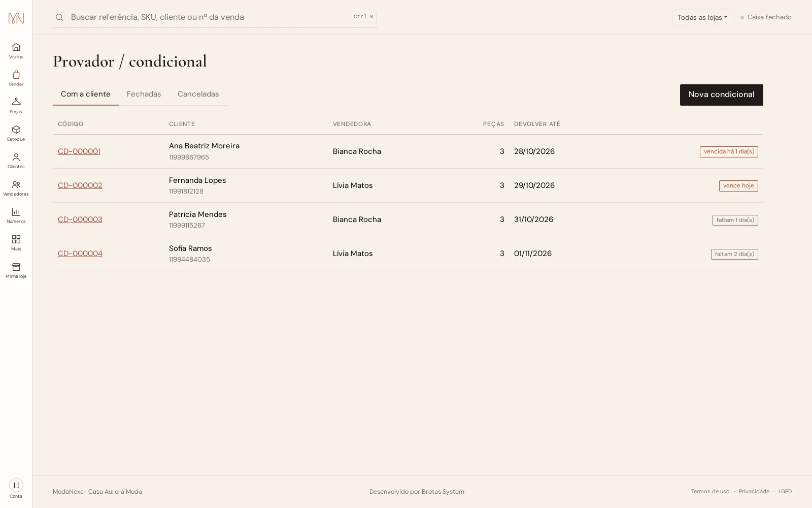Viewport: 812px width, 508px height.
Task: Click client name Patrícia Mendes
Action: [x=198, y=214]
